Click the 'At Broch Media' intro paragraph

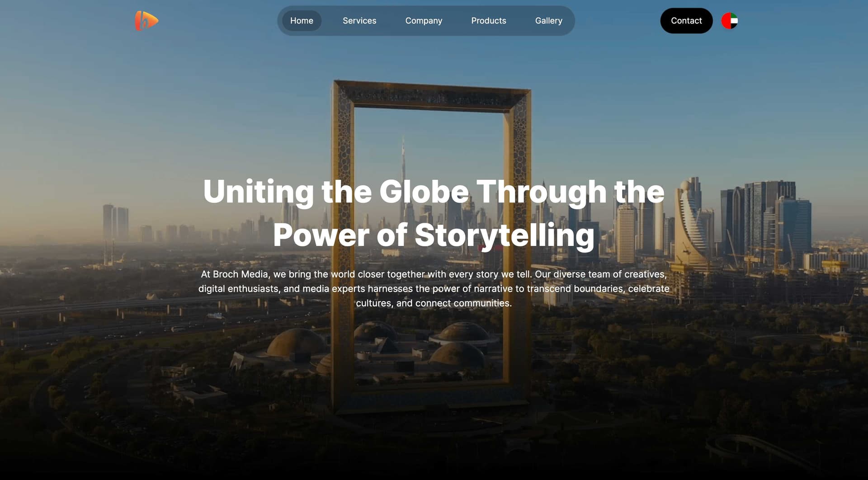click(x=434, y=288)
